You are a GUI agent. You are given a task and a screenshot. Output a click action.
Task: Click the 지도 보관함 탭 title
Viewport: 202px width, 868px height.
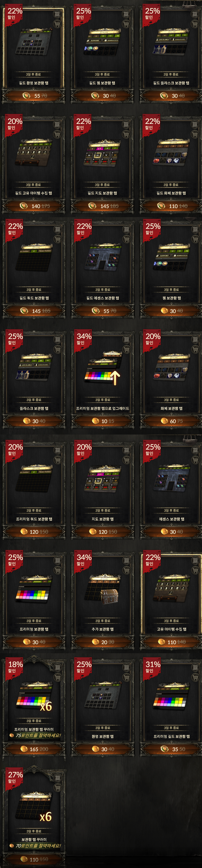click(103, 519)
